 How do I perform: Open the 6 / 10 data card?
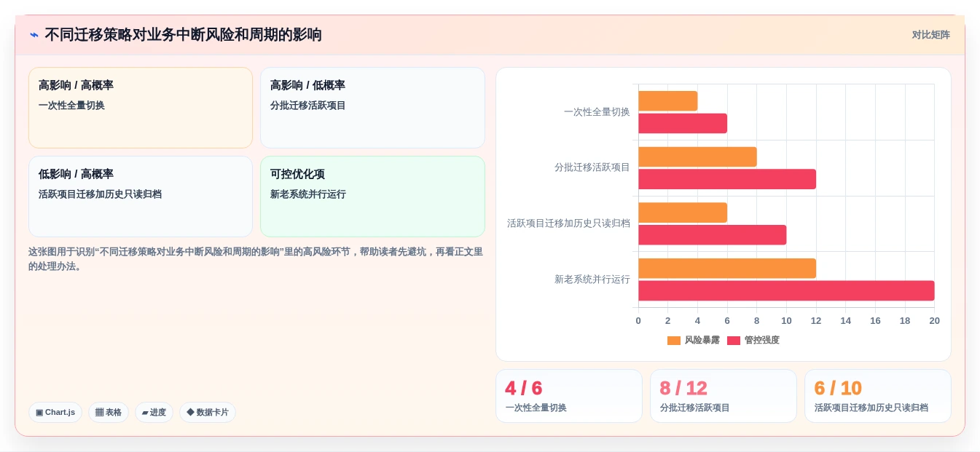[878, 396]
